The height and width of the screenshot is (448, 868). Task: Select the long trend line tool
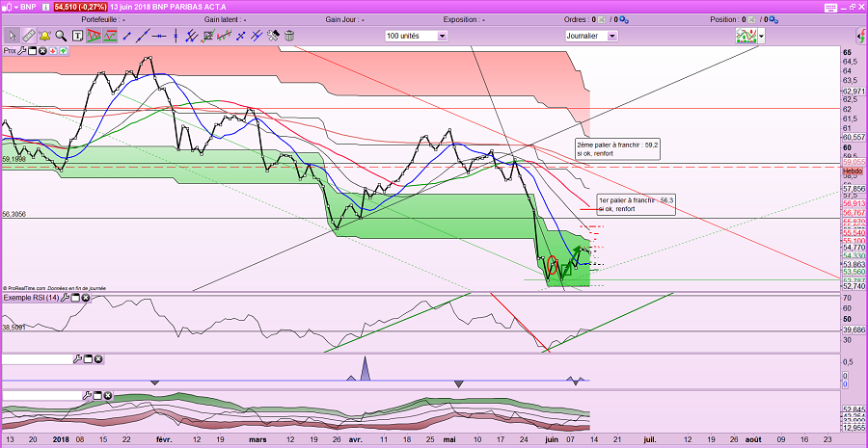click(x=143, y=36)
